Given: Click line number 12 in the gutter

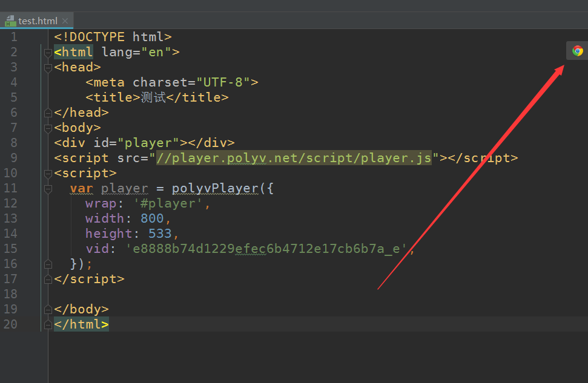Looking at the screenshot, I should (x=10, y=203).
